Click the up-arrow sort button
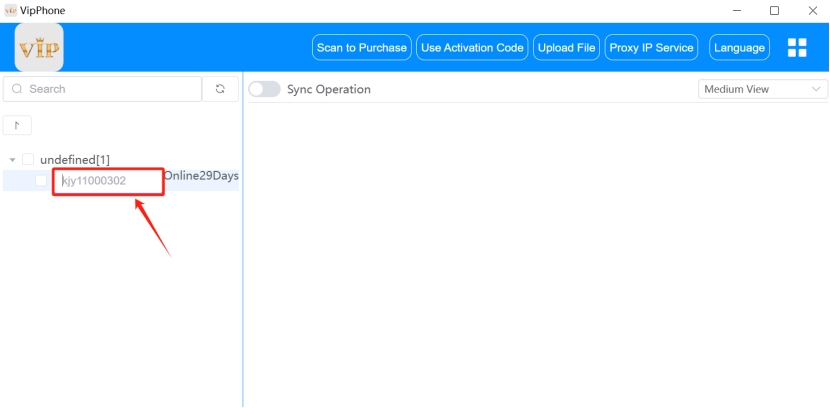This screenshot has height=408, width=830. [17, 125]
